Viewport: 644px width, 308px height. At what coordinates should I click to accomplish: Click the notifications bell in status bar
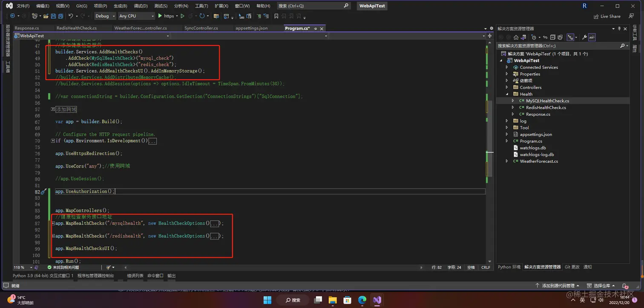[x=625, y=286]
